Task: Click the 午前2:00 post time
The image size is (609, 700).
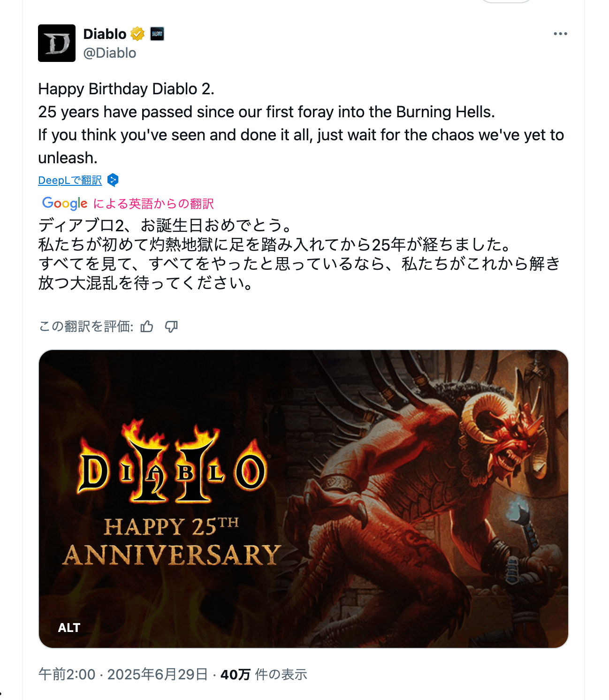Action: click(67, 674)
